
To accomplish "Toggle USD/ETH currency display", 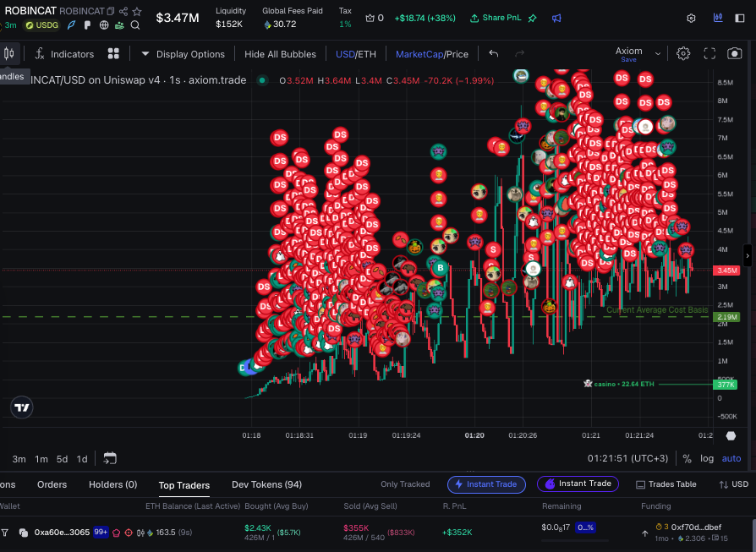I will click(x=356, y=54).
